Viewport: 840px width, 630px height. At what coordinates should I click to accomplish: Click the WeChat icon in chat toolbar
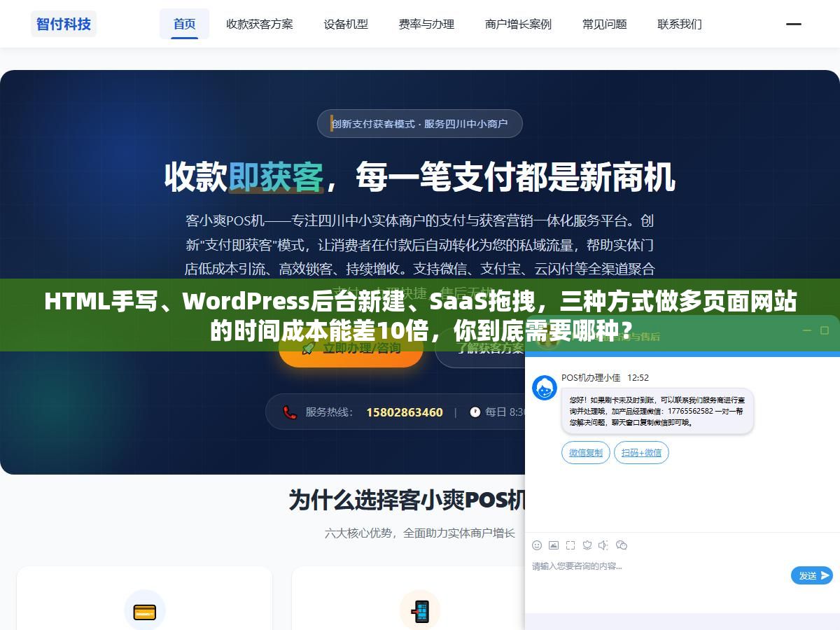pyautogui.click(x=621, y=545)
